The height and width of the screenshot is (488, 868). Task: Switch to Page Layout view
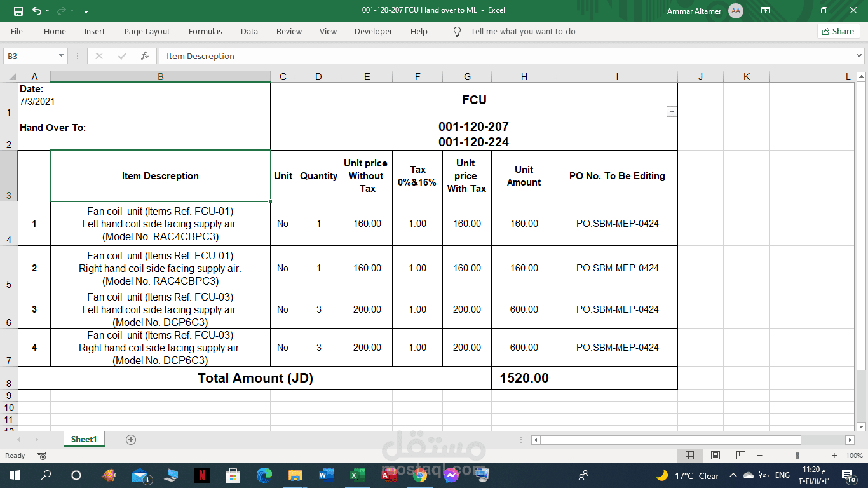click(715, 456)
